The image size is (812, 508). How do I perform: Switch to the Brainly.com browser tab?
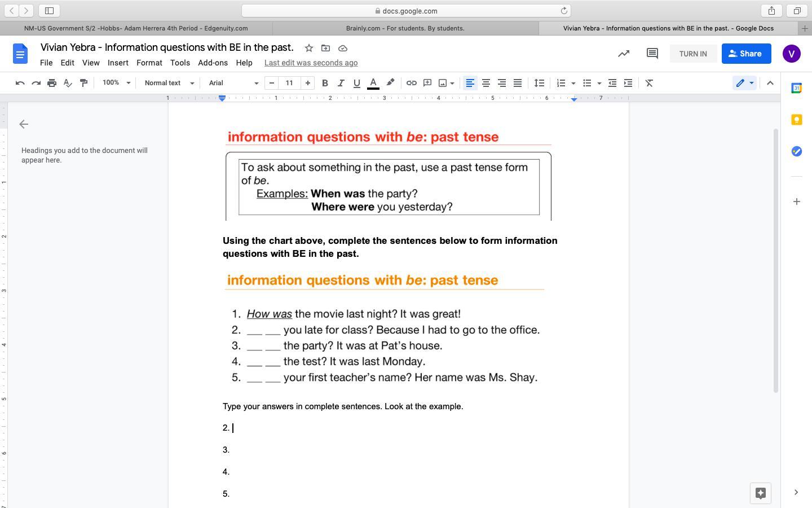405,28
